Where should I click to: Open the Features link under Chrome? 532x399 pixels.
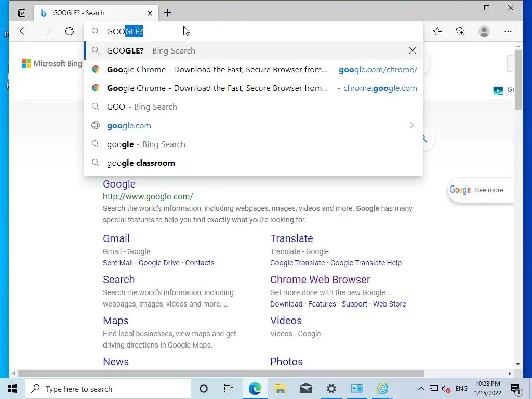(x=322, y=304)
